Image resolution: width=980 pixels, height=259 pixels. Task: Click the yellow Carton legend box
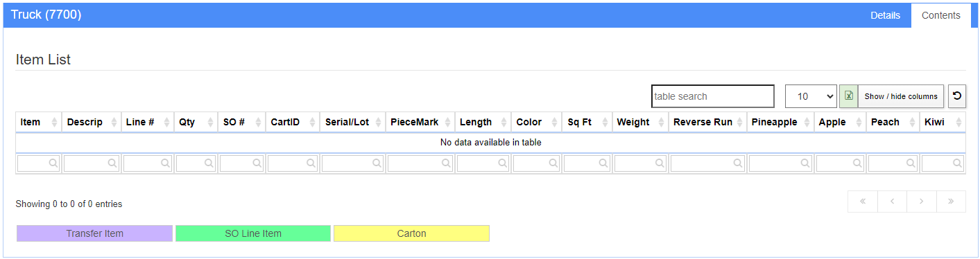tap(411, 233)
